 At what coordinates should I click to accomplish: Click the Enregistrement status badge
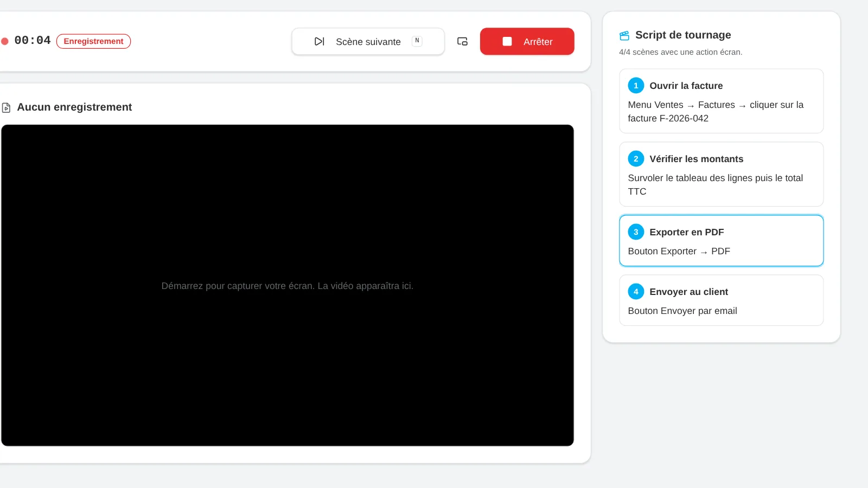click(93, 41)
